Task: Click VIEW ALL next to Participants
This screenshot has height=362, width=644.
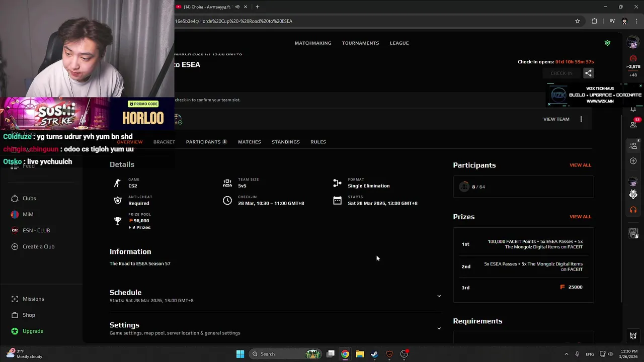Action: tap(580, 165)
